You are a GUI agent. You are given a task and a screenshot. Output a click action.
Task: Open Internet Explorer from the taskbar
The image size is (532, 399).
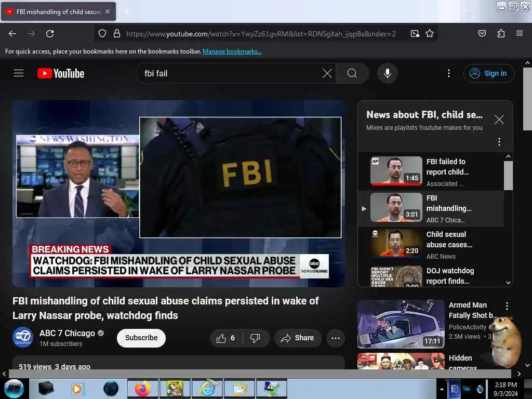tap(207, 389)
